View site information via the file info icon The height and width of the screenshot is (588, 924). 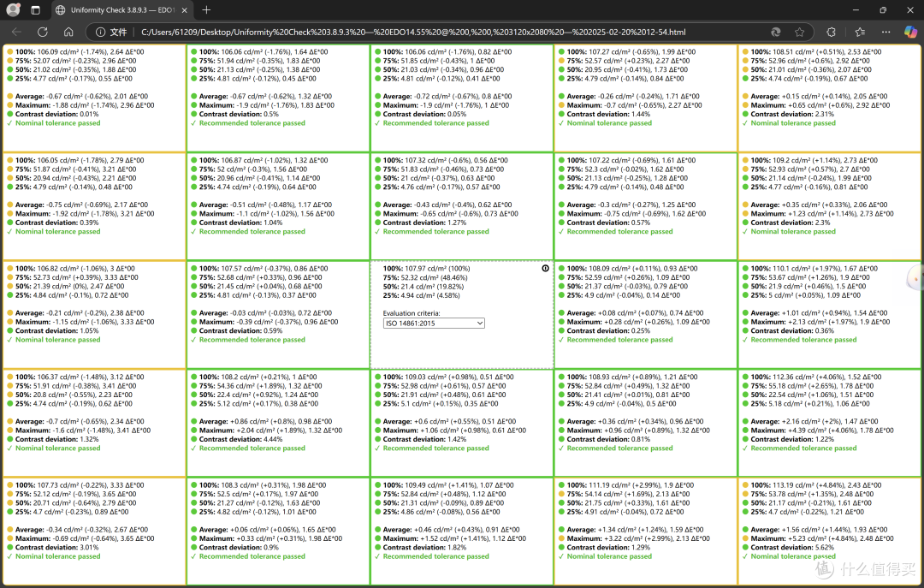[101, 32]
